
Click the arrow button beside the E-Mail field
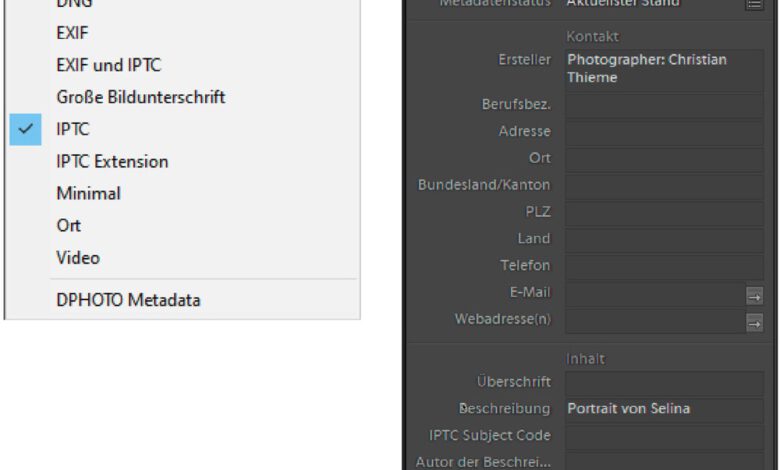click(x=754, y=295)
